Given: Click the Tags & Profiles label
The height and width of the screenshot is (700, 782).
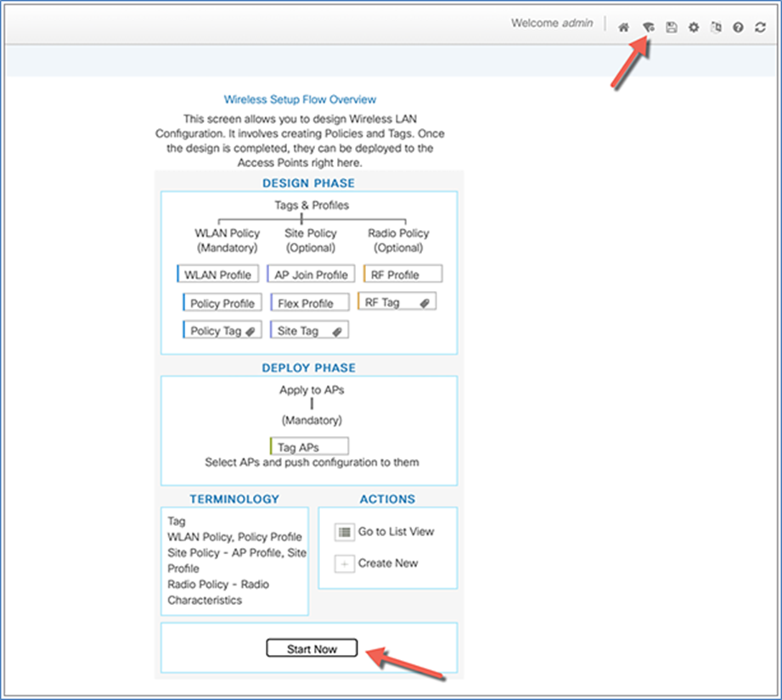Looking at the screenshot, I should [312, 205].
